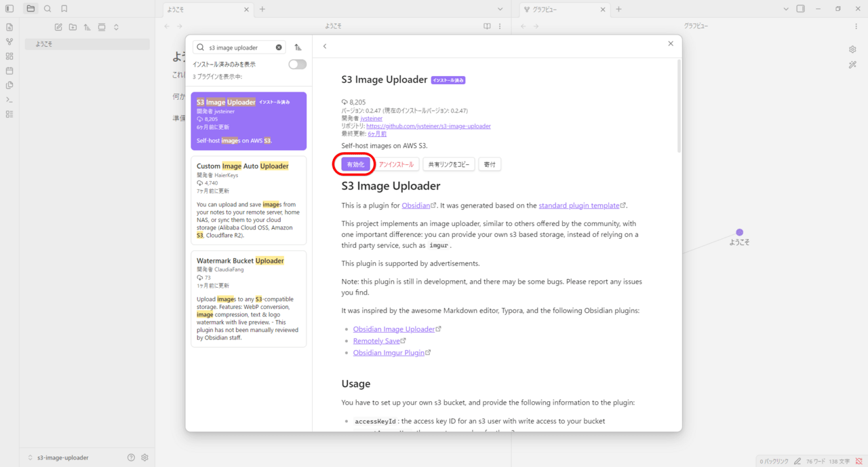The height and width of the screenshot is (467, 868).
Task: Select the ようこそ note in file tree
Action: [x=87, y=44]
